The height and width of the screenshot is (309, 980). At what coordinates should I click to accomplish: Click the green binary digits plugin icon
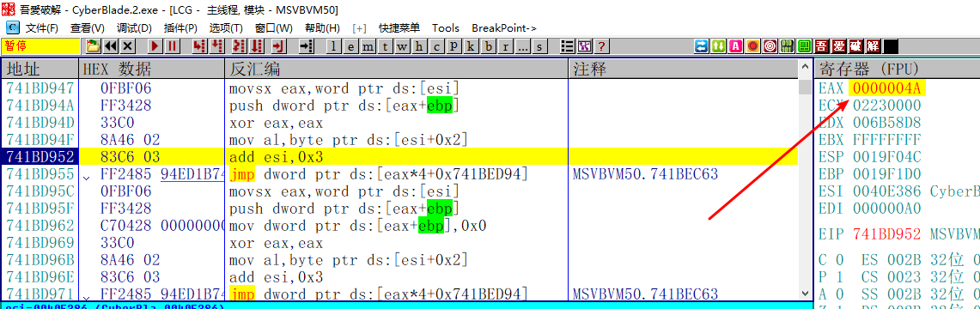(x=788, y=45)
